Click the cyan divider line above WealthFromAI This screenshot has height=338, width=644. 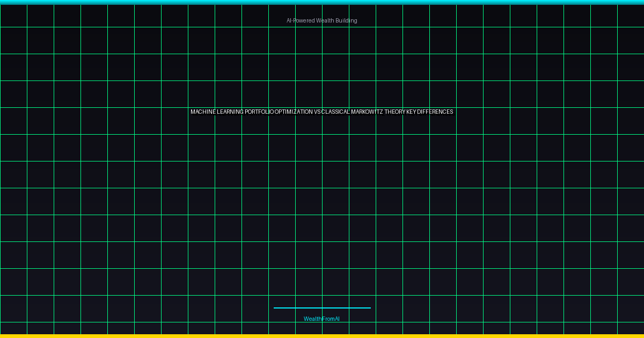[322, 308]
